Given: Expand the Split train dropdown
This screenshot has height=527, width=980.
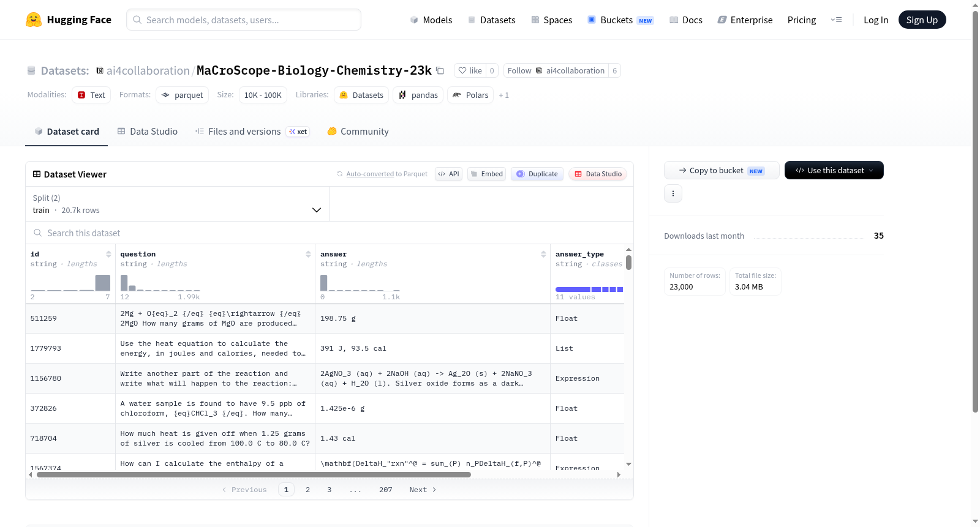Looking at the screenshot, I should (x=178, y=204).
